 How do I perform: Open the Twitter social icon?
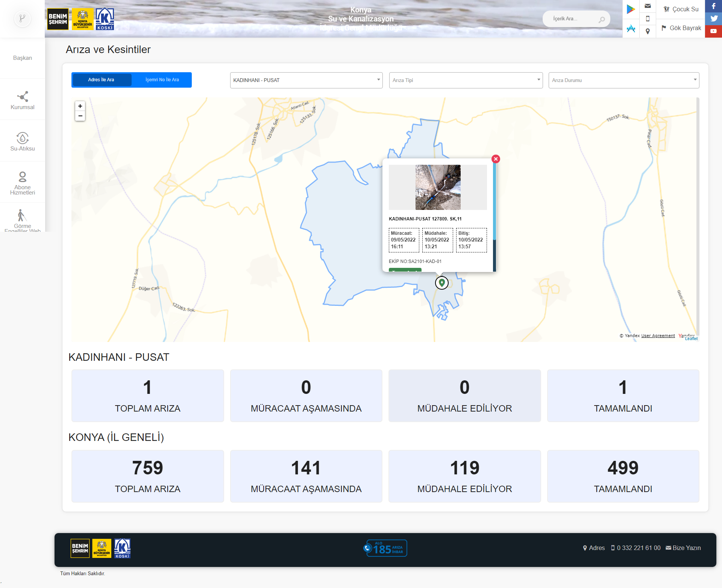(x=713, y=18)
